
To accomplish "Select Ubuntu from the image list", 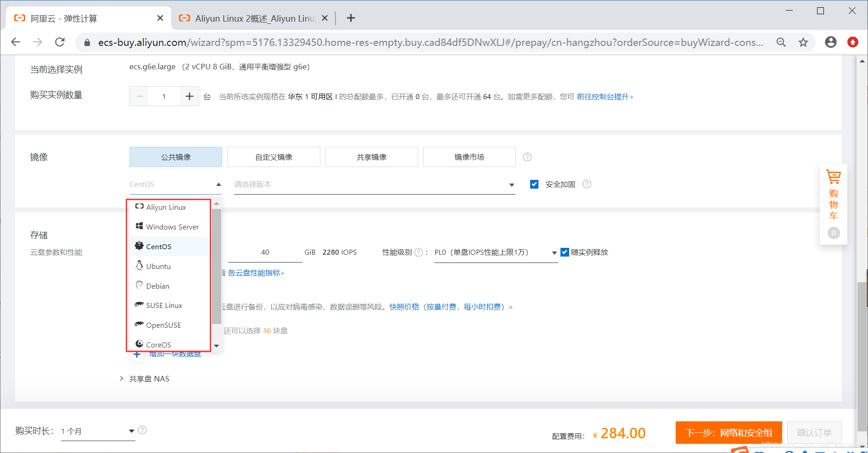I will [158, 266].
